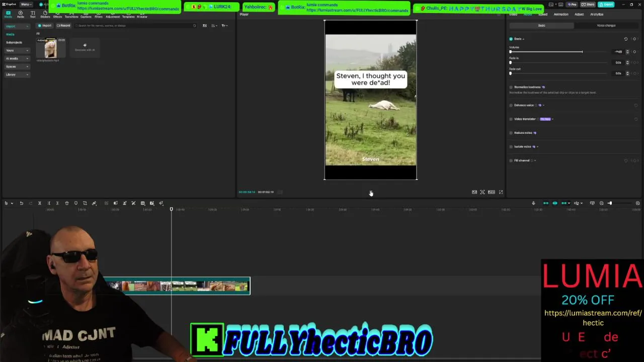644x362 pixels.
Task: Click the Pro upgrade button
Action: 572,5
